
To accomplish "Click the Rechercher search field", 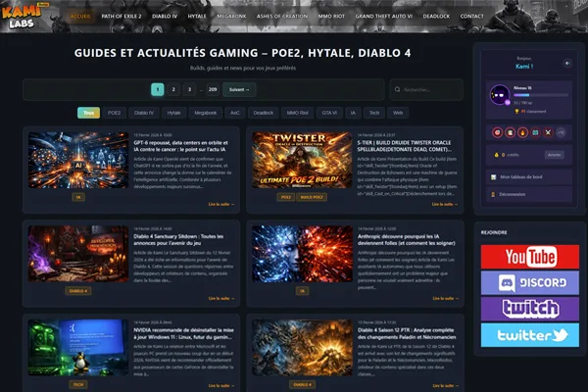I will tap(426, 89).
